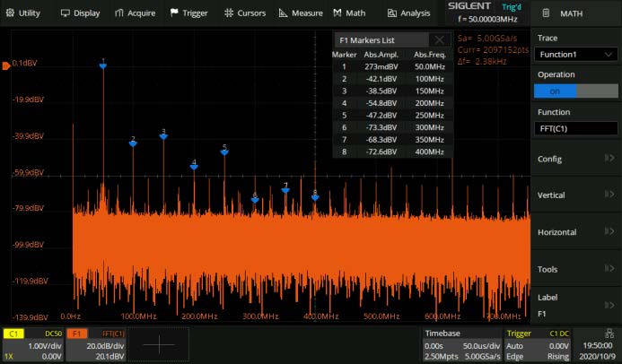Open the Display monitor menu
This screenshot has width=622, height=364.
[x=80, y=13]
